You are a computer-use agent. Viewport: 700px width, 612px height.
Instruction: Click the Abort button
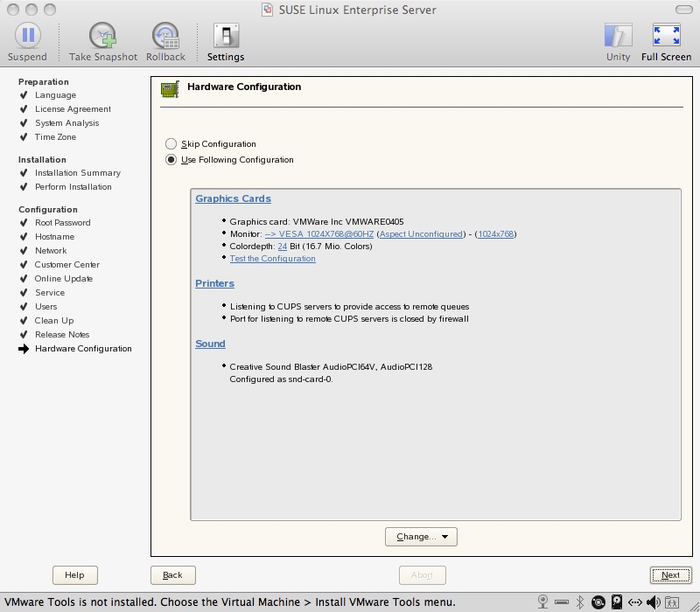(x=423, y=575)
